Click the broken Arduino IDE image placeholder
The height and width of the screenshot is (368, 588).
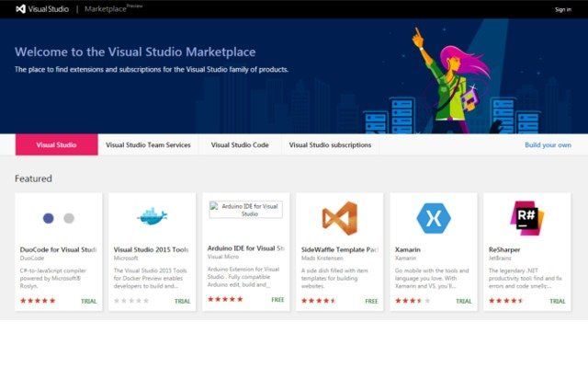point(246,210)
